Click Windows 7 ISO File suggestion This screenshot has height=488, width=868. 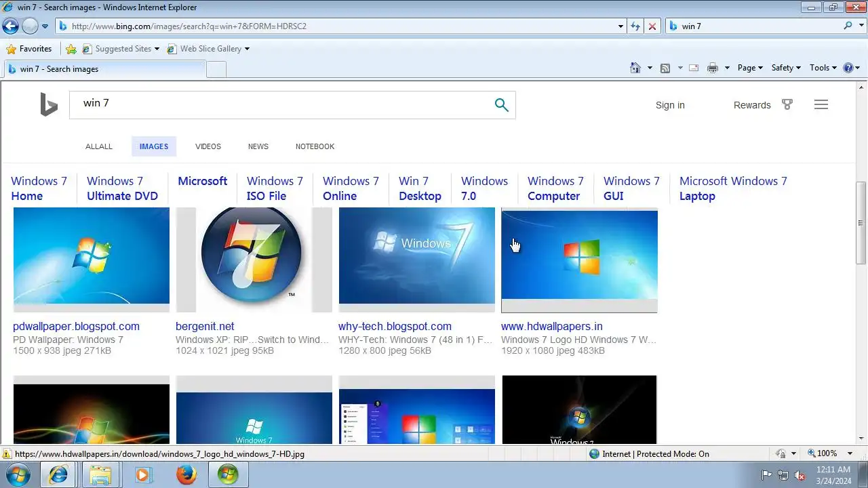click(275, 188)
